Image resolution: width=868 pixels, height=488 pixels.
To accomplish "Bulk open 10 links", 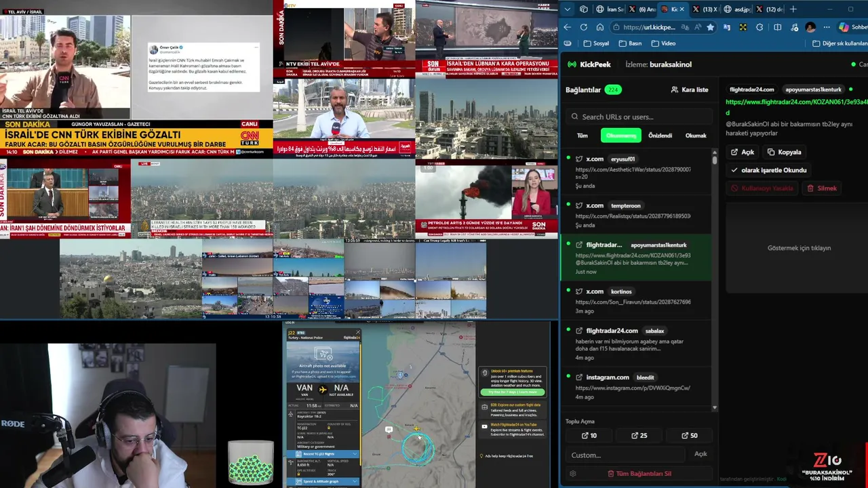I will click(589, 436).
